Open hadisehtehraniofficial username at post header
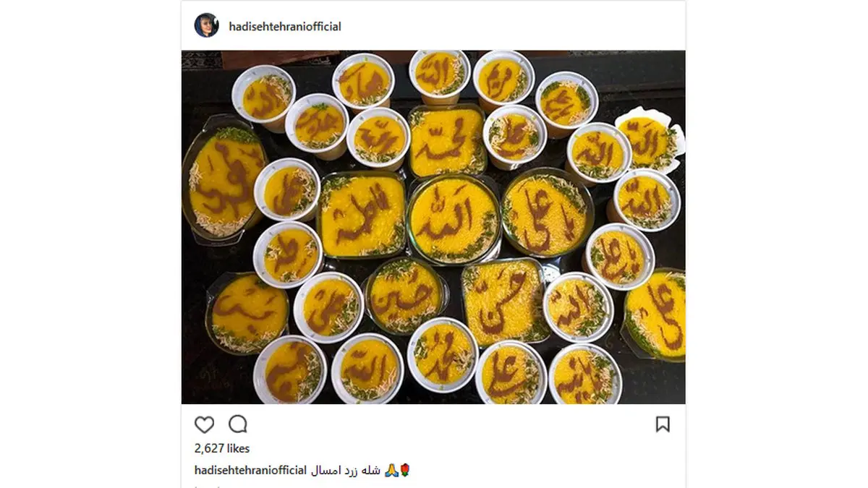Image resolution: width=868 pixels, height=488 pixels. 285,27
